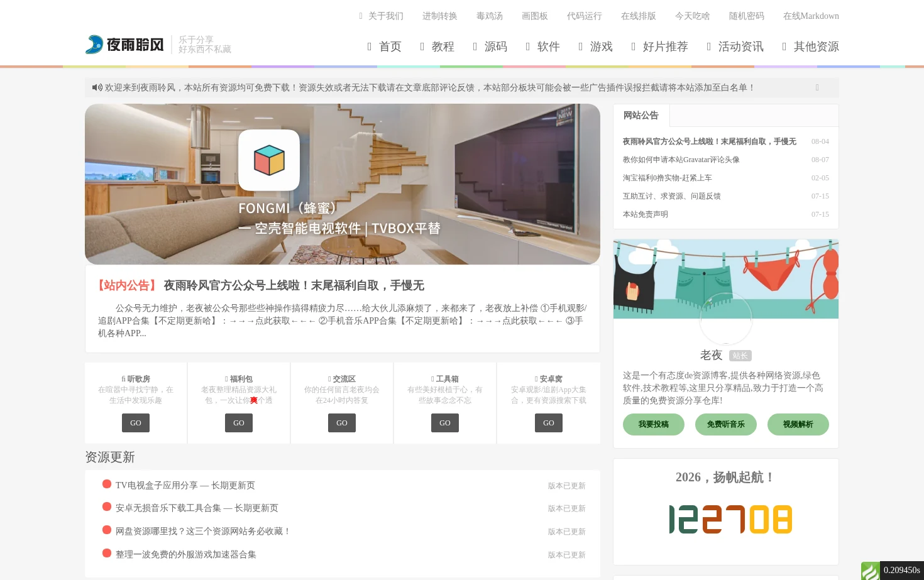
Task: Open the 活动资讯 menu
Action: coord(735,47)
